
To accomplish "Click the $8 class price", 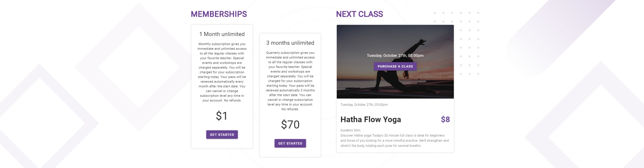I will [x=445, y=119].
